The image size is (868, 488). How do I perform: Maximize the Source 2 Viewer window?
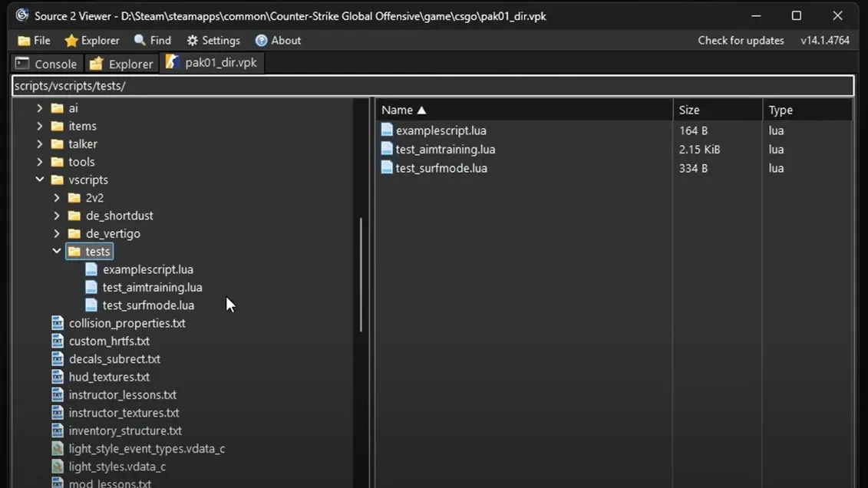[x=796, y=15]
